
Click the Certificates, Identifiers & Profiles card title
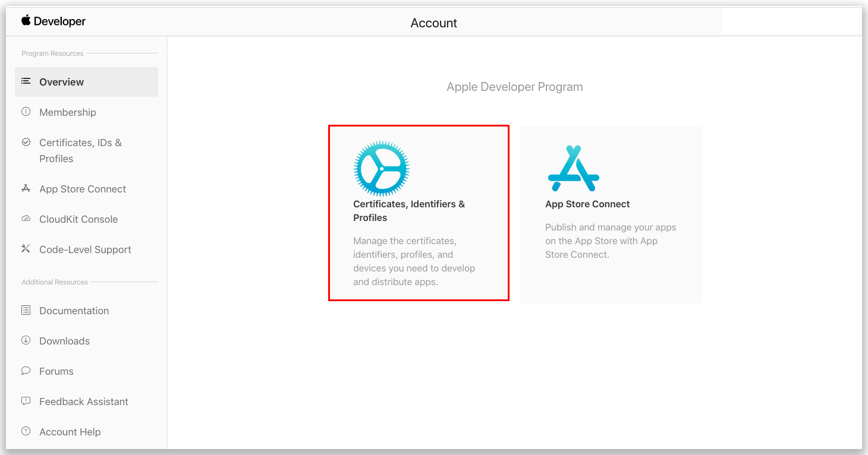pos(409,211)
